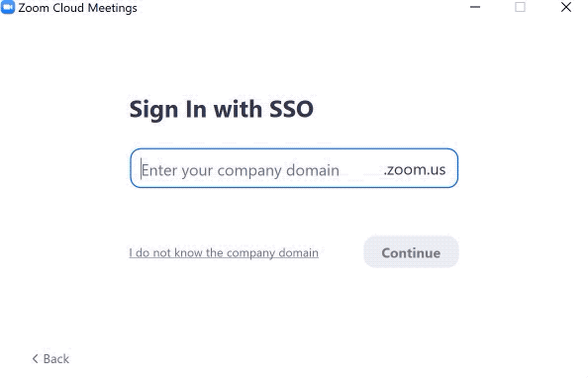Click empty title bar area beside window title
This screenshot has height=378, width=588.
point(300,7)
